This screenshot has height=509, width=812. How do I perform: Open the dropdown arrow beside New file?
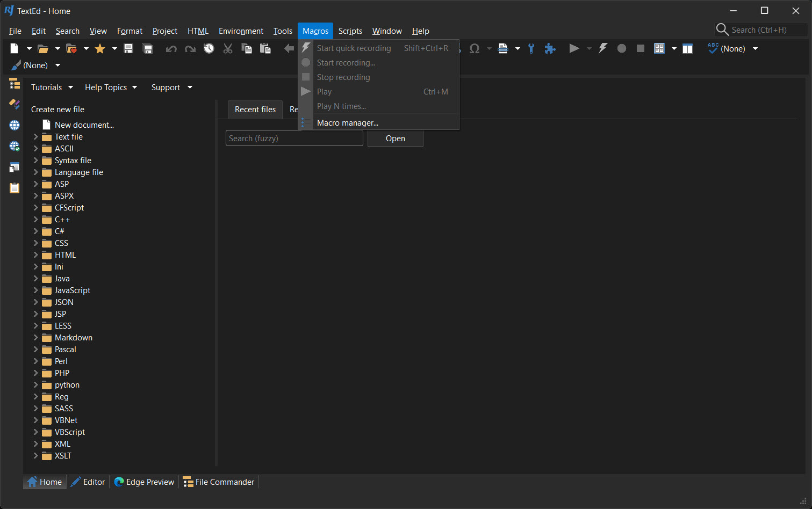pyautogui.click(x=29, y=48)
